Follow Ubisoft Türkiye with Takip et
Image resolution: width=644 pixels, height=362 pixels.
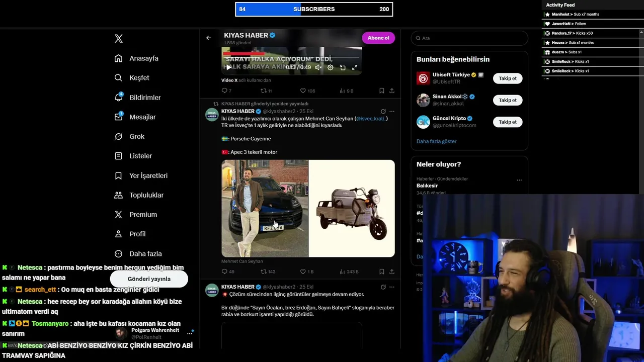click(508, 78)
